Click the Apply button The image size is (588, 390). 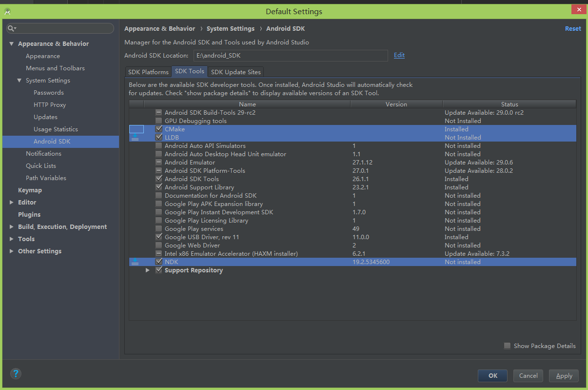(x=564, y=375)
